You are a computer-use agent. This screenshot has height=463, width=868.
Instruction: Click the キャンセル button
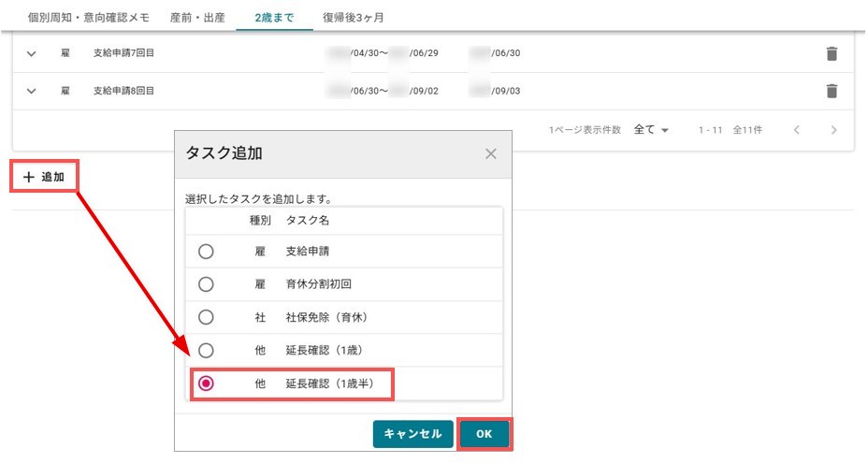[413, 434]
